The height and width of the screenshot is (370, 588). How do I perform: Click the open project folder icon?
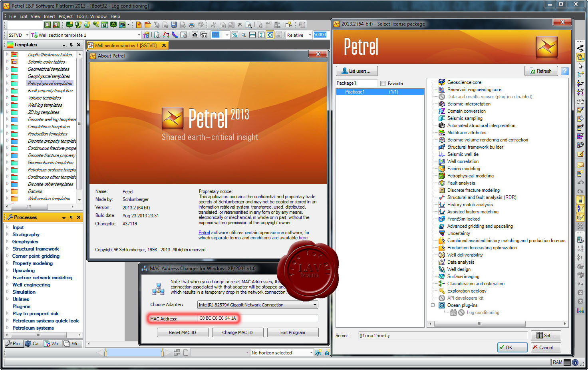pos(147,25)
